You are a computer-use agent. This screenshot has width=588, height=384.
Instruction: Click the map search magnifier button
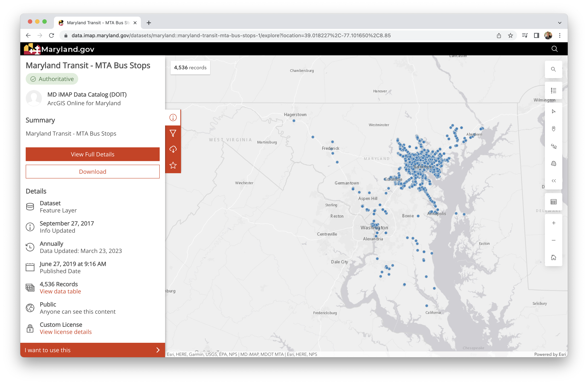coord(553,69)
